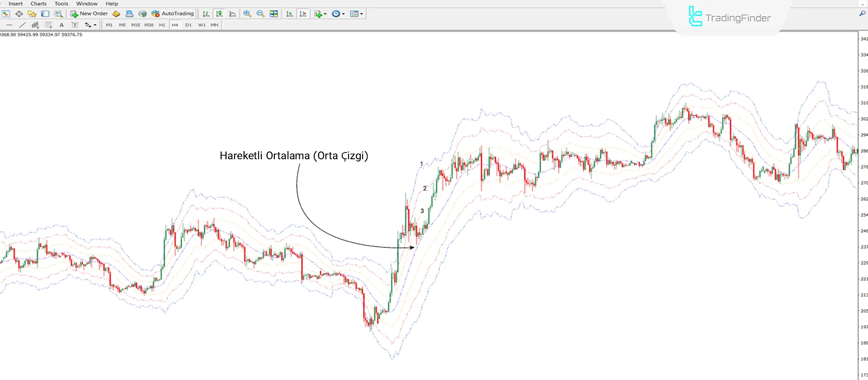Open the chart templates dropdown
This screenshot has width=868, height=380.
[356, 14]
